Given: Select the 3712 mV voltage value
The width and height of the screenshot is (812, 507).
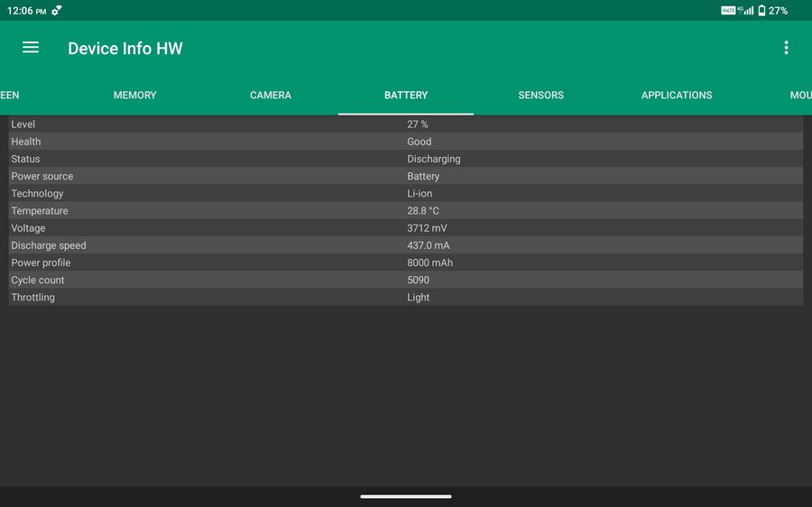Looking at the screenshot, I should (x=427, y=228).
